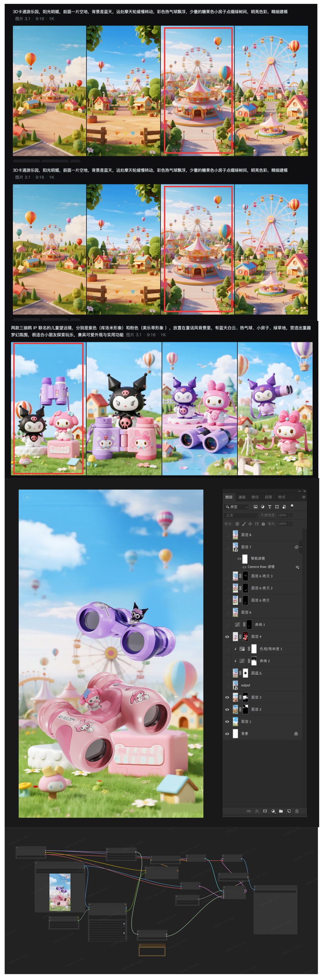Click the smart filter indicator on 图层 7
The image size is (321, 980).
296,547
